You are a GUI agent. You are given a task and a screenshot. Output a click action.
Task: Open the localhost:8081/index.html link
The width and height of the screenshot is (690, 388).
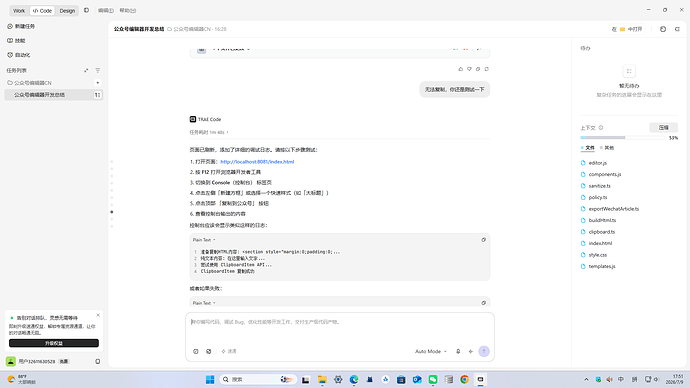pyautogui.click(x=257, y=162)
